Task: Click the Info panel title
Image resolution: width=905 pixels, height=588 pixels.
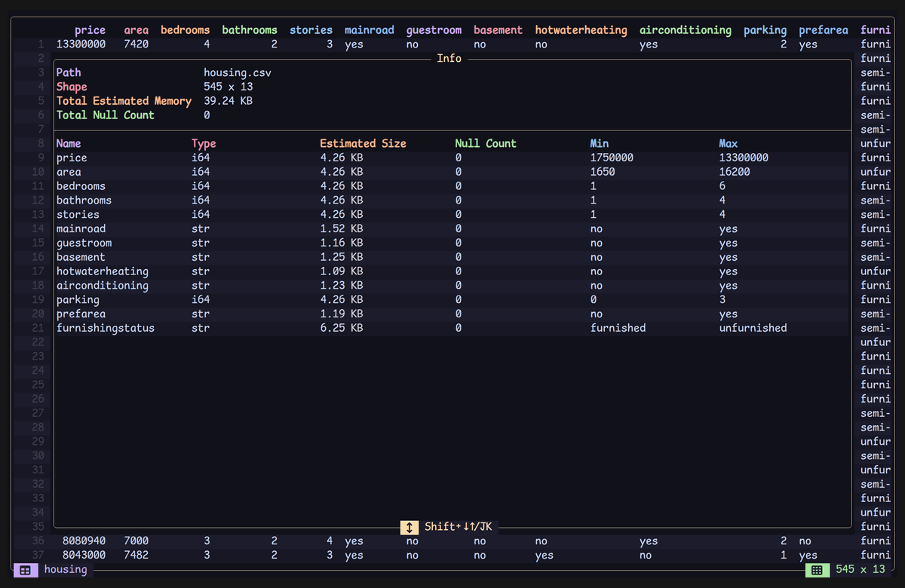Action: 449,58
